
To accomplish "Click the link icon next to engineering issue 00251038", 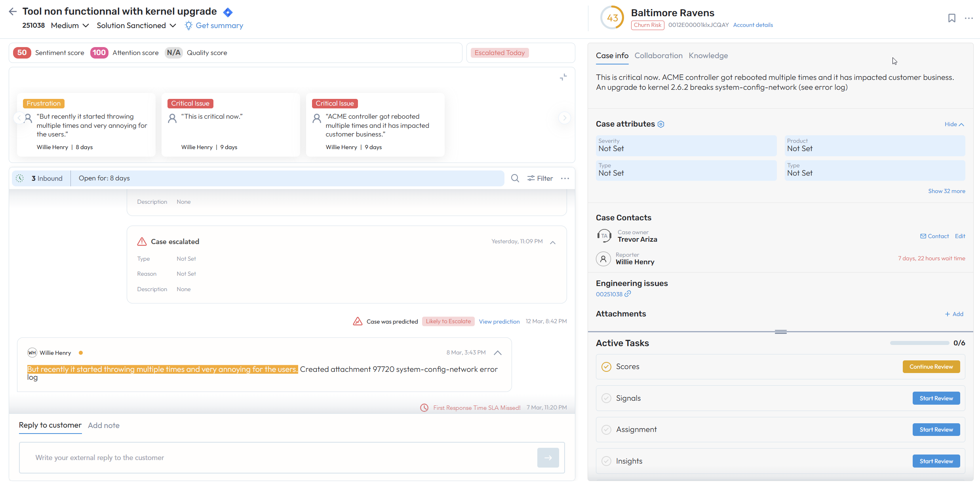I will click(x=628, y=294).
